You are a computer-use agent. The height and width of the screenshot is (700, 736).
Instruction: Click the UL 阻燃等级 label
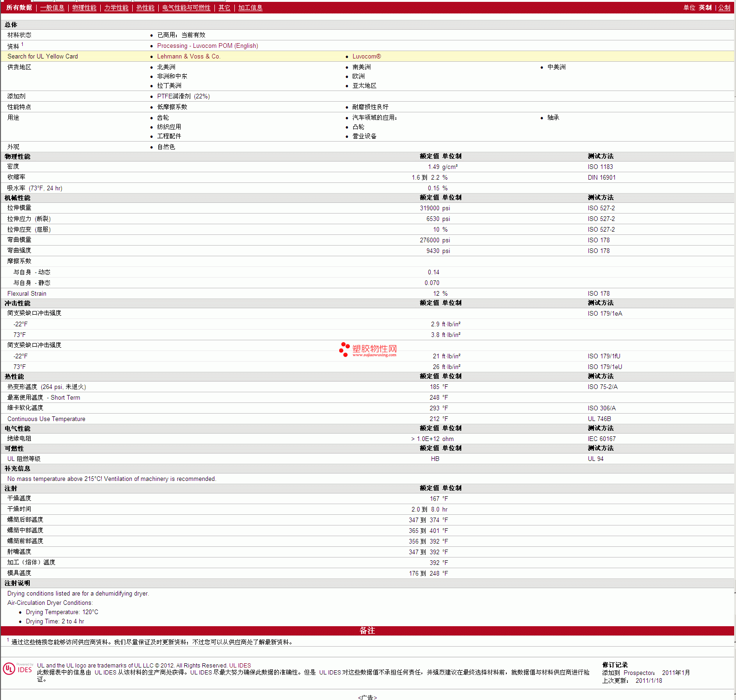point(24,459)
